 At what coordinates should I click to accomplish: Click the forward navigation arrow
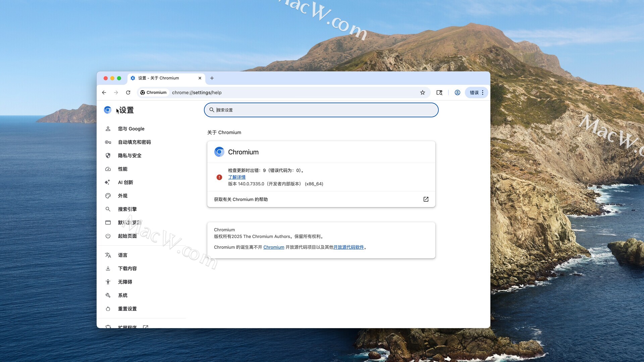[x=116, y=93]
